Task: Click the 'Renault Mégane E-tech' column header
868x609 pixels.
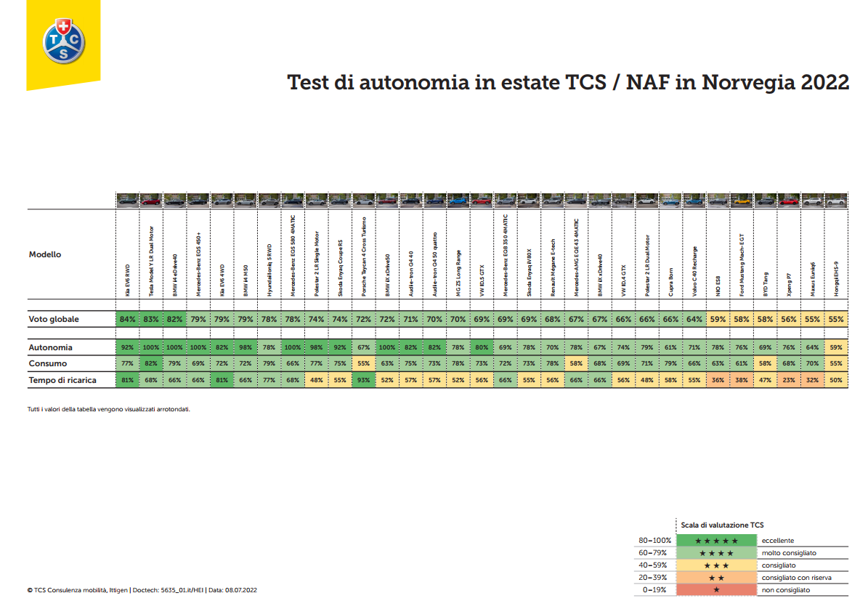Action: pyautogui.click(x=553, y=267)
